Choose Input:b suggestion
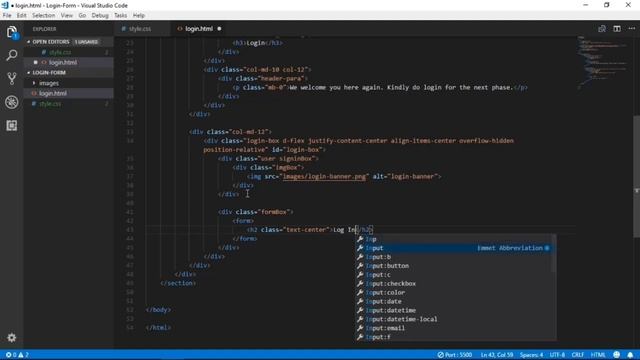The image size is (640, 360). (453, 257)
